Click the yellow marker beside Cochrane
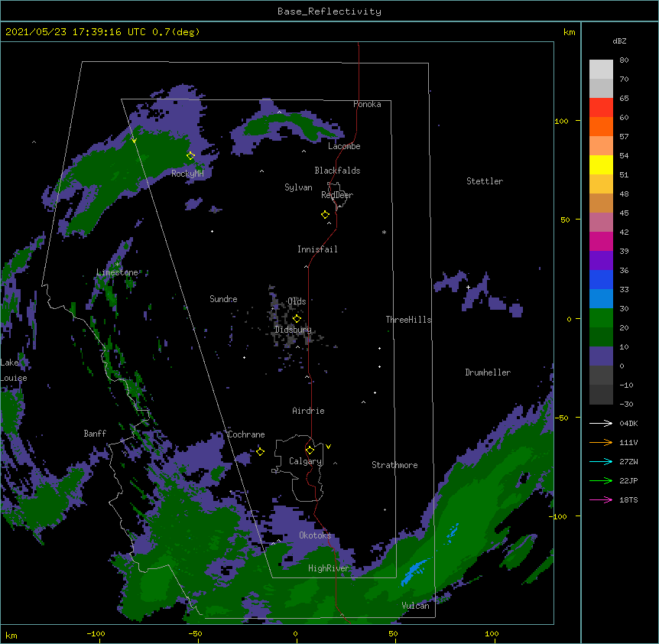This screenshot has width=659, height=644. 260,451
